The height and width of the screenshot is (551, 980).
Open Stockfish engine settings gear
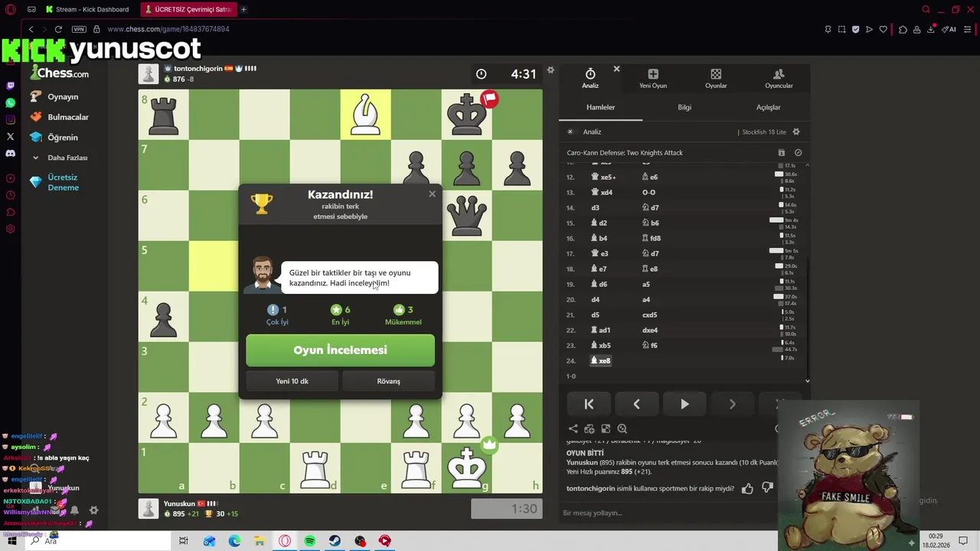point(796,132)
